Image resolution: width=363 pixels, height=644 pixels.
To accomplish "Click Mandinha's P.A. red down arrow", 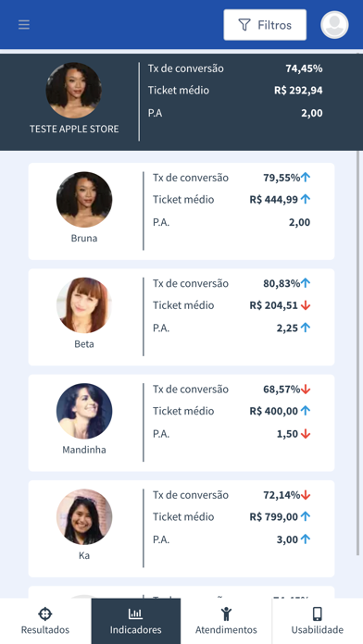I will pos(306,434).
